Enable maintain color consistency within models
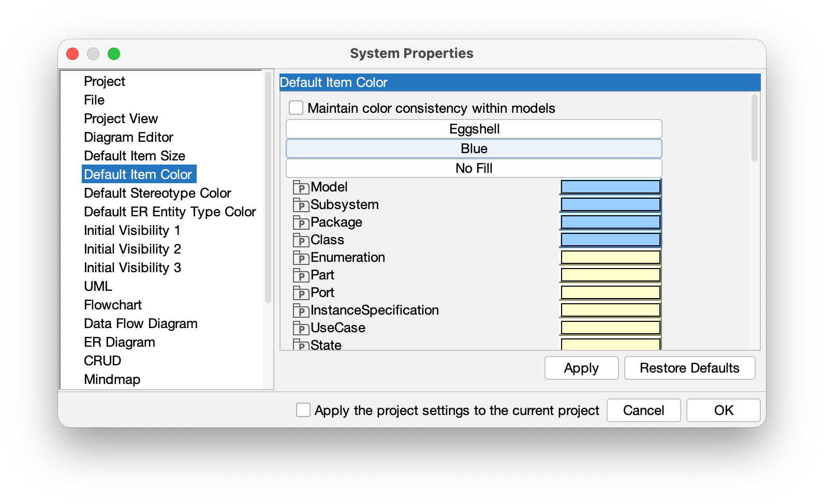Image resolution: width=824 pixels, height=504 pixels. pyautogui.click(x=296, y=108)
